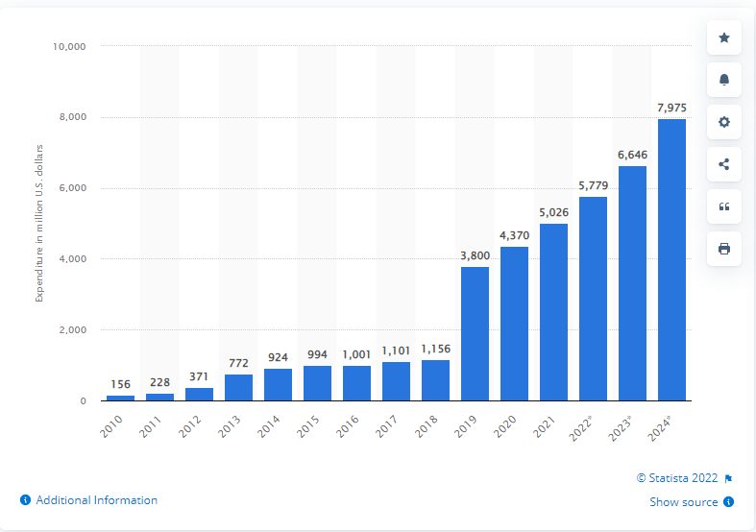Click the 2021 bar showing 5,026

(553, 312)
